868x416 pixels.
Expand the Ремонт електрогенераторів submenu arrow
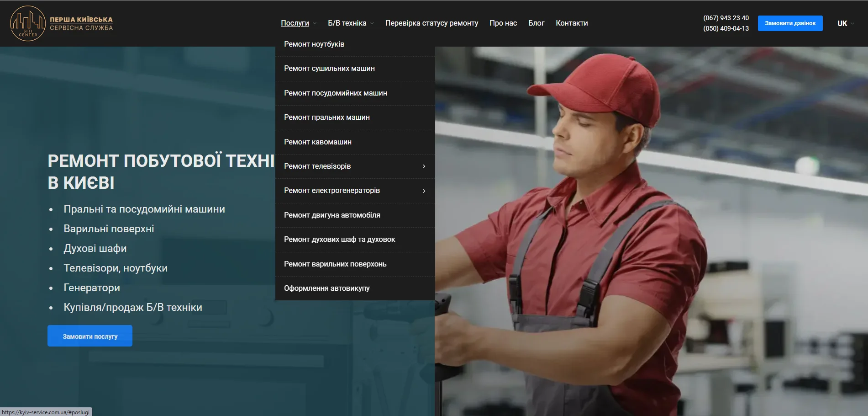(x=424, y=191)
